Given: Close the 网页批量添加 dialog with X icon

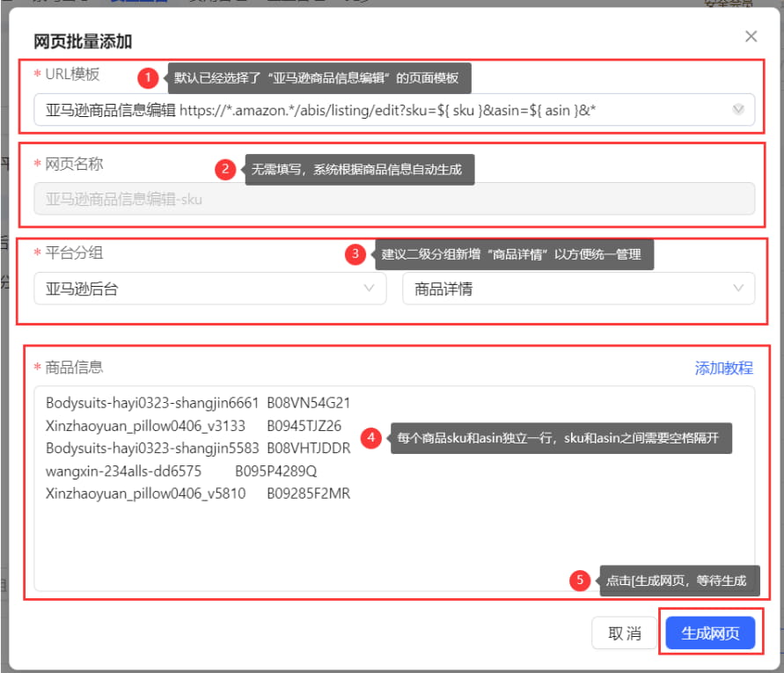Looking at the screenshot, I should coord(751,36).
